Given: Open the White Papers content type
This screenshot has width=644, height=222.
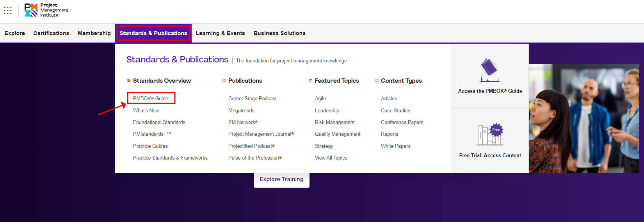Looking at the screenshot, I should coord(395,146).
